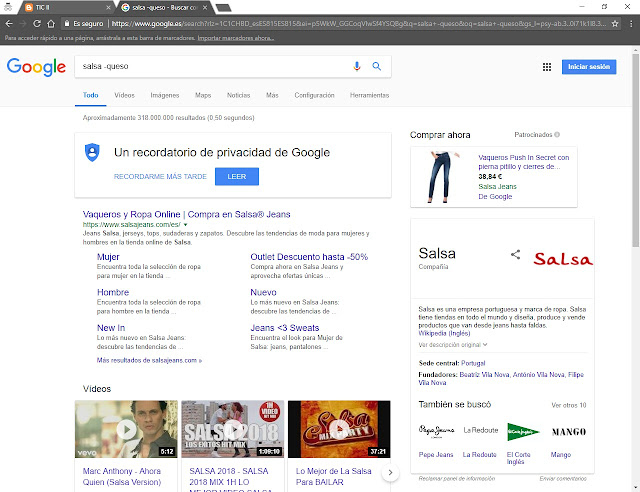This screenshot has height=492, width=640.
Task: Switch to the TIC II browser tab
Action: (x=65, y=7)
